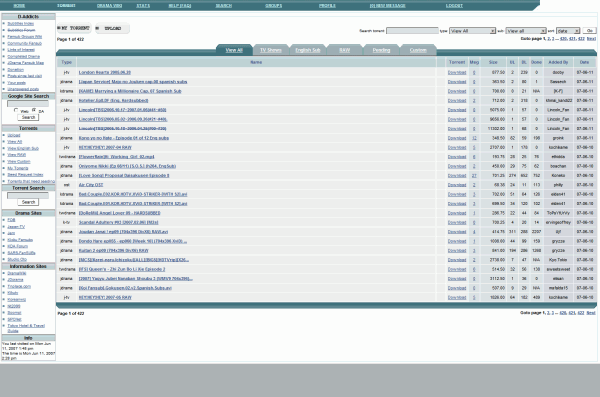Open the Links of Interest sidebar link
The image size is (600, 397).
pos(21,50)
